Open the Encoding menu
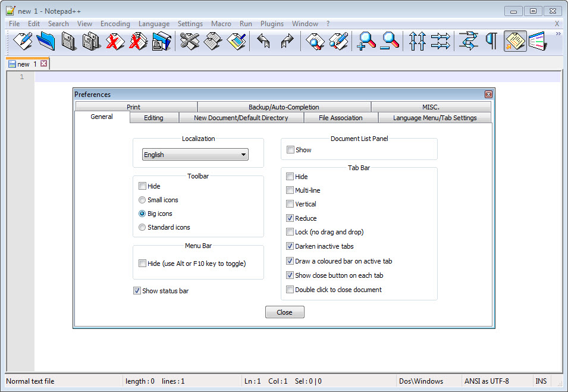The height and width of the screenshot is (392, 568). pyautogui.click(x=115, y=24)
